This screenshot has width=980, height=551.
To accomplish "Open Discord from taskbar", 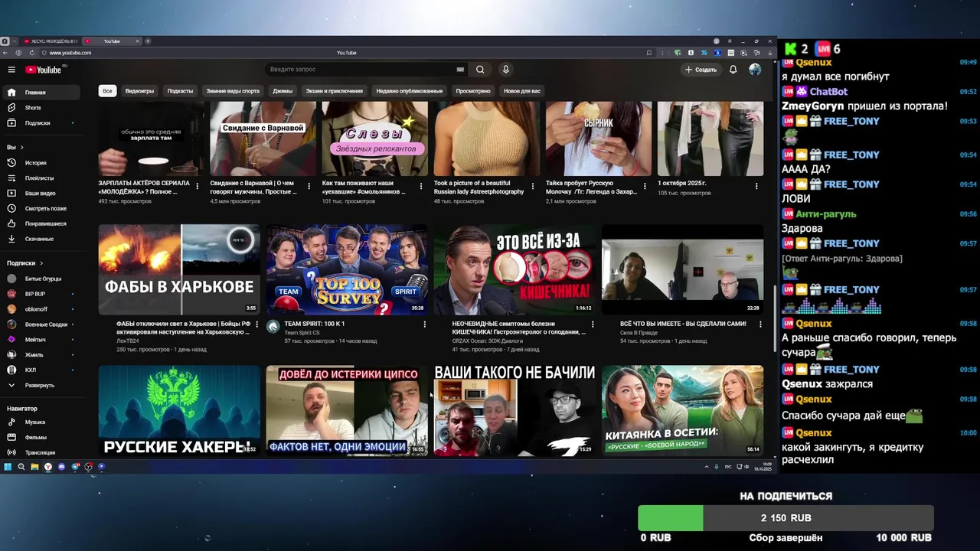I will point(61,467).
